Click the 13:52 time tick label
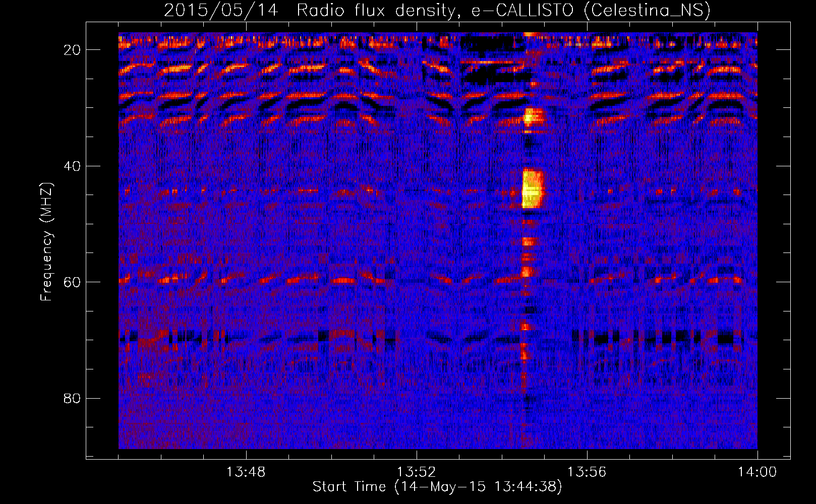This screenshot has height=504, width=816. pos(416,472)
